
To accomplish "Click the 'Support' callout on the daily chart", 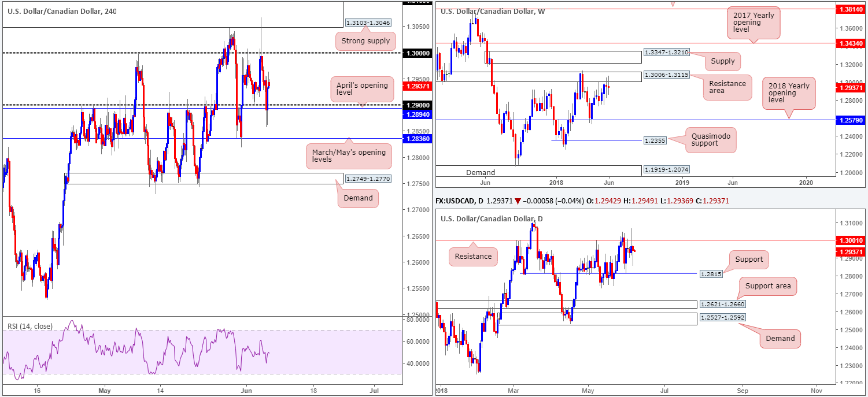I will (x=749, y=259).
